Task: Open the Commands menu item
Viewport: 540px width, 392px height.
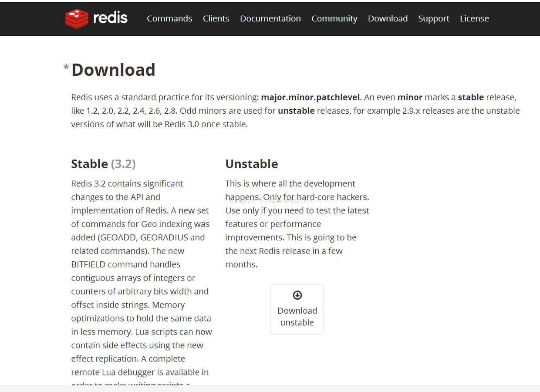Action: click(169, 18)
